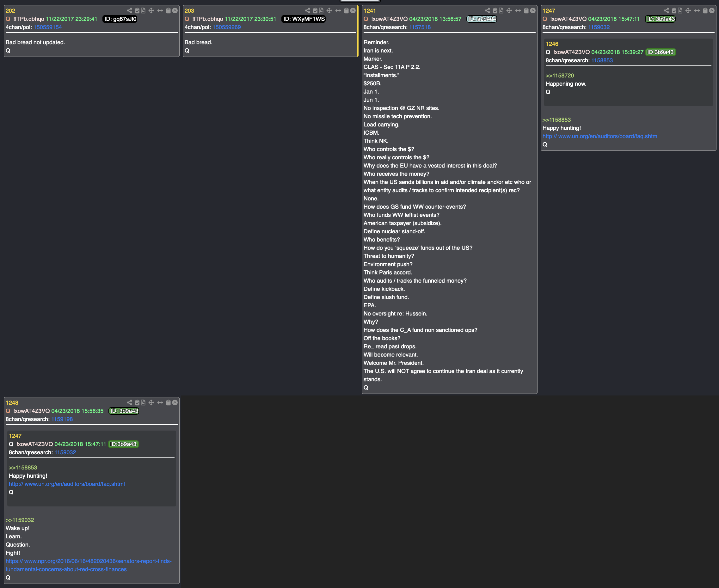Click four-way move icon on post 1248

(151, 402)
